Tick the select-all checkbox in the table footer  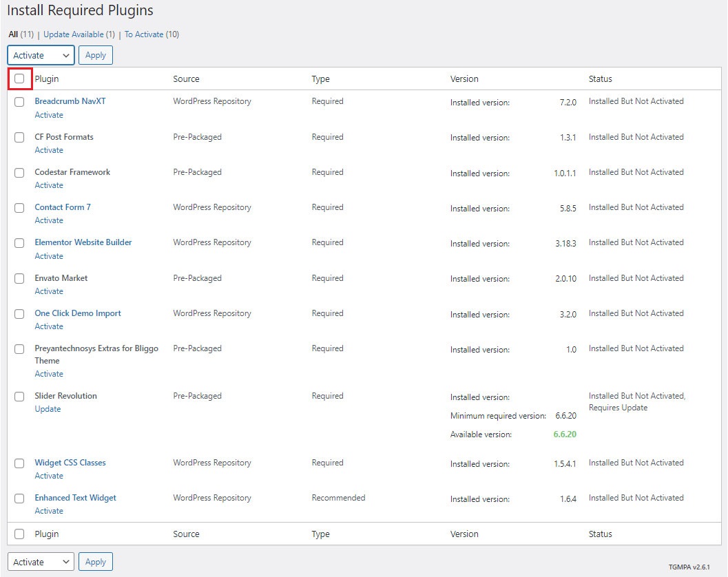[x=19, y=534]
